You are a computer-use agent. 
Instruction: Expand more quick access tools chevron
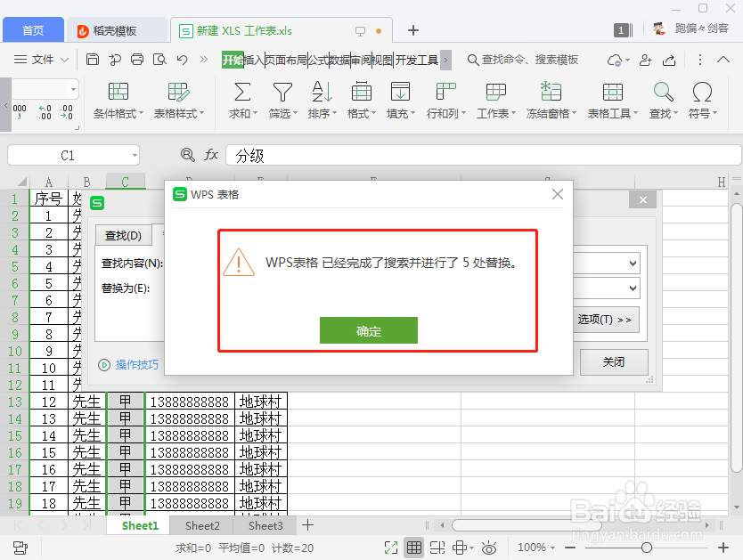pos(204,59)
